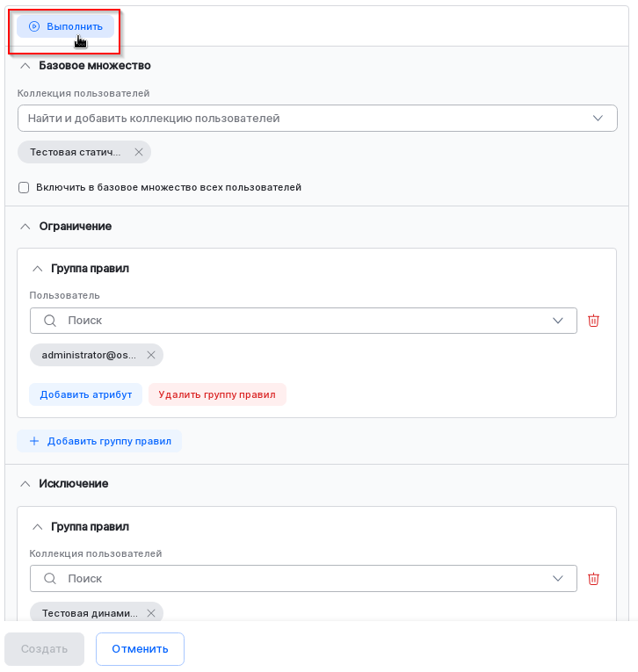Open the Пользователь search dropdown arrow
638x672 pixels.
[x=558, y=321]
